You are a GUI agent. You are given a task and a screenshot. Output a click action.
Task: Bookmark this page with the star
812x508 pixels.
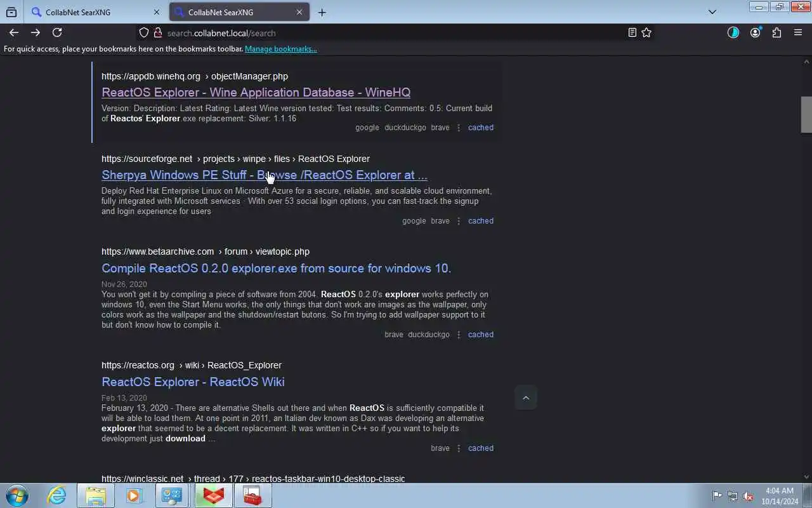(646, 32)
